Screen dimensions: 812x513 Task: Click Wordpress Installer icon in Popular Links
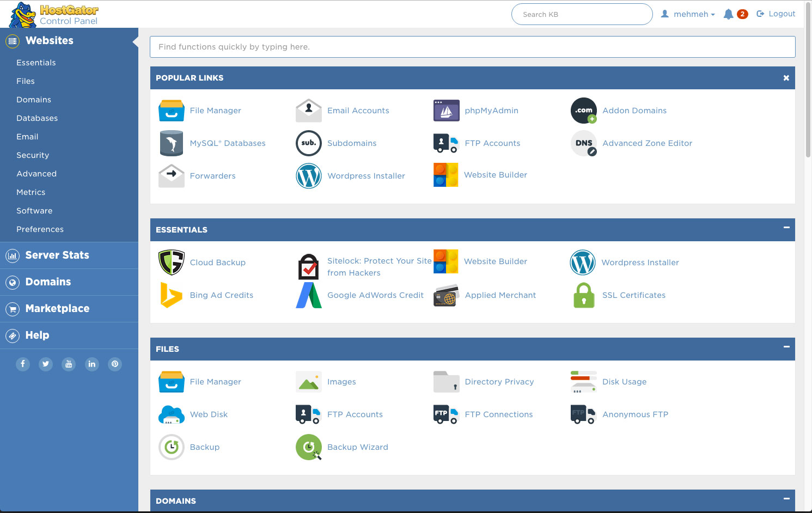(309, 176)
